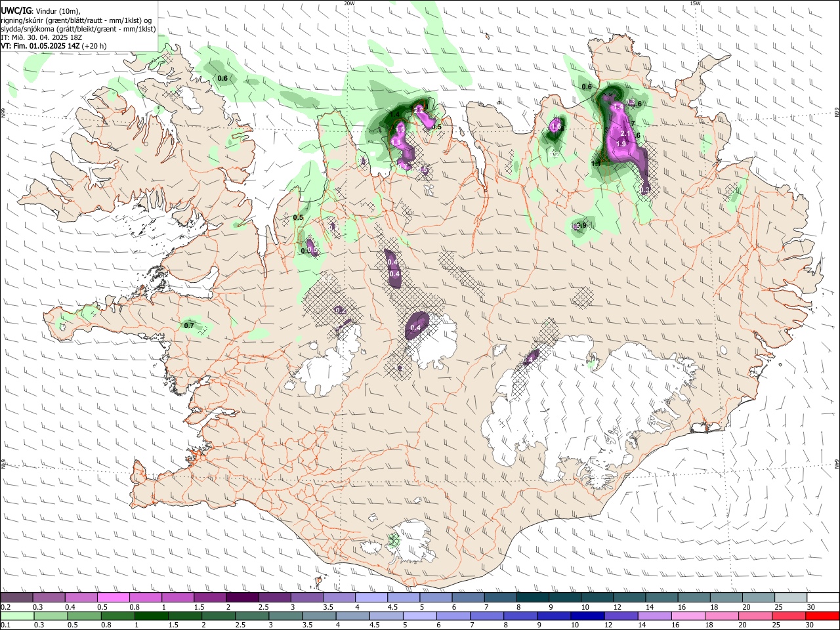Pick the palest green 0.1 swatch in bottom legend row

[16, 616]
